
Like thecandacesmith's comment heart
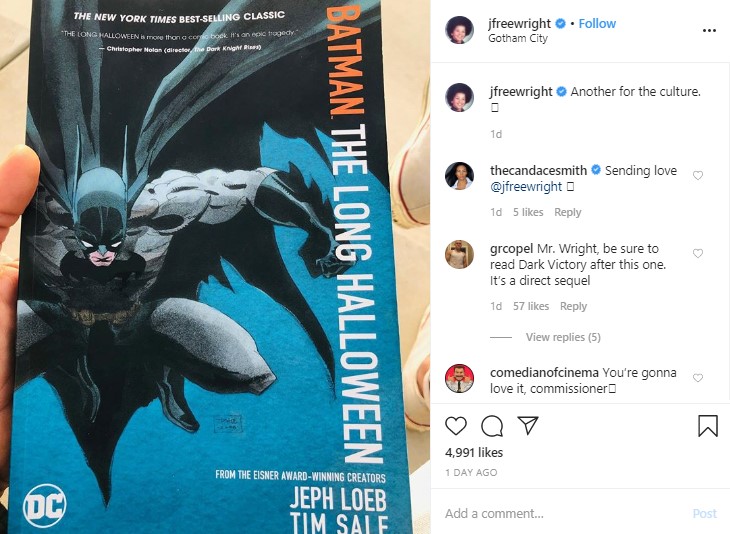[x=698, y=176]
